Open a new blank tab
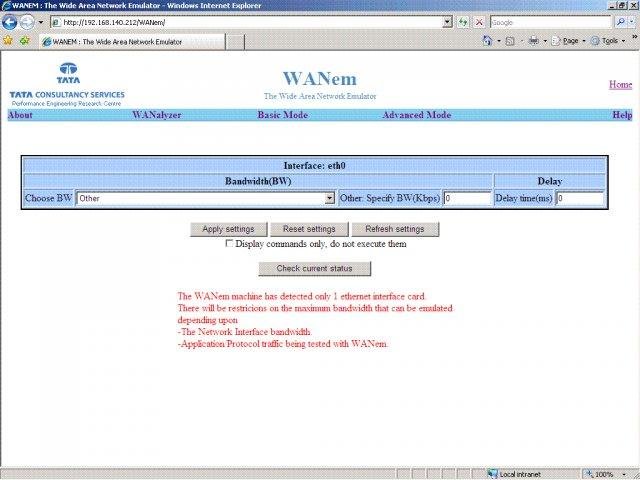The height and width of the screenshot is (480, 640). (x=235, y=42)
